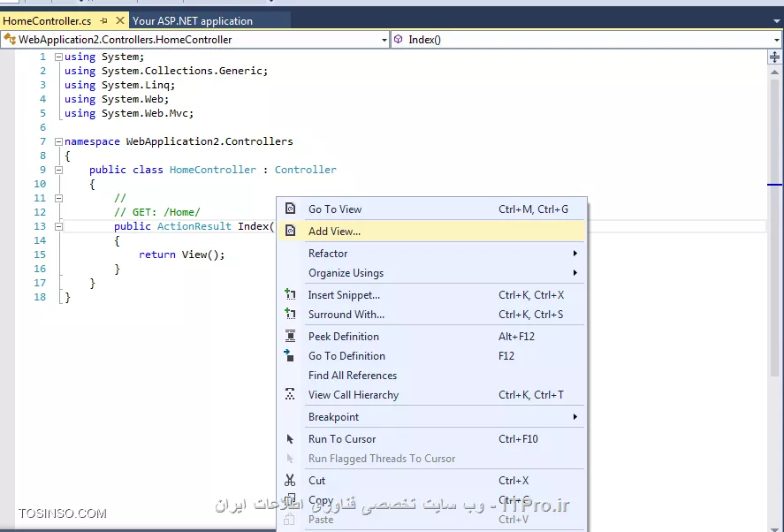Click the editor split window handle
Viewport: 784px width, 532px height.
[x=774, y=57]
